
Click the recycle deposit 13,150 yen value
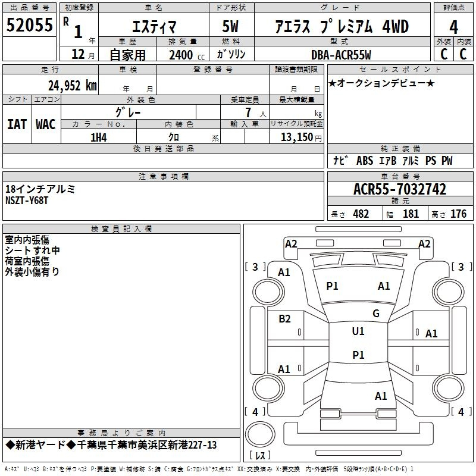[x=301, y=137]
